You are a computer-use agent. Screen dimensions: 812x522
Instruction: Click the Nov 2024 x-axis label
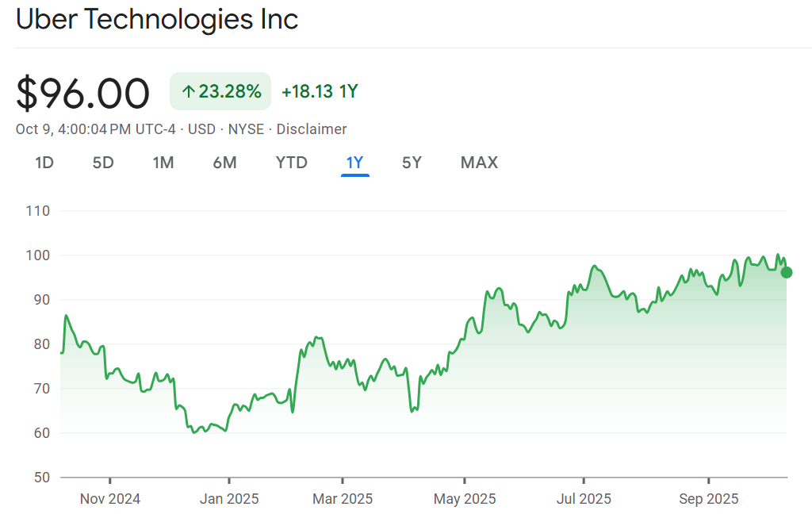pyautogui.click(x=110, y=499)
